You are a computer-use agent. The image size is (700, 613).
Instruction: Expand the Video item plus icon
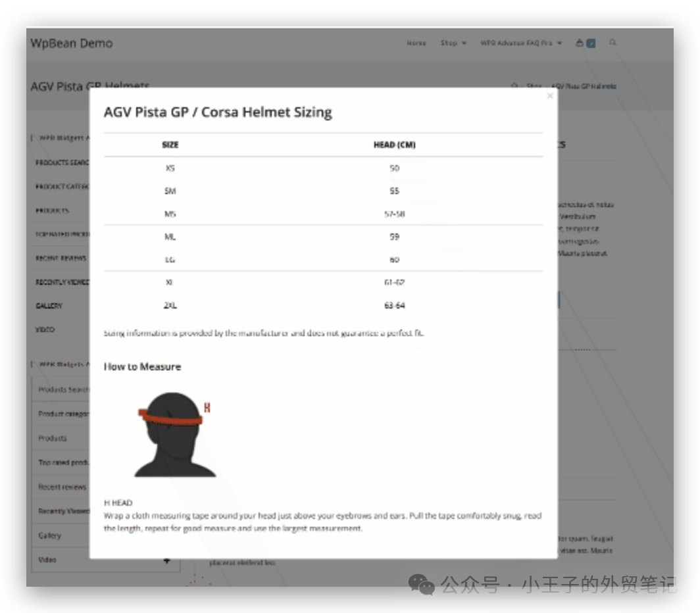tap(167, 560)
